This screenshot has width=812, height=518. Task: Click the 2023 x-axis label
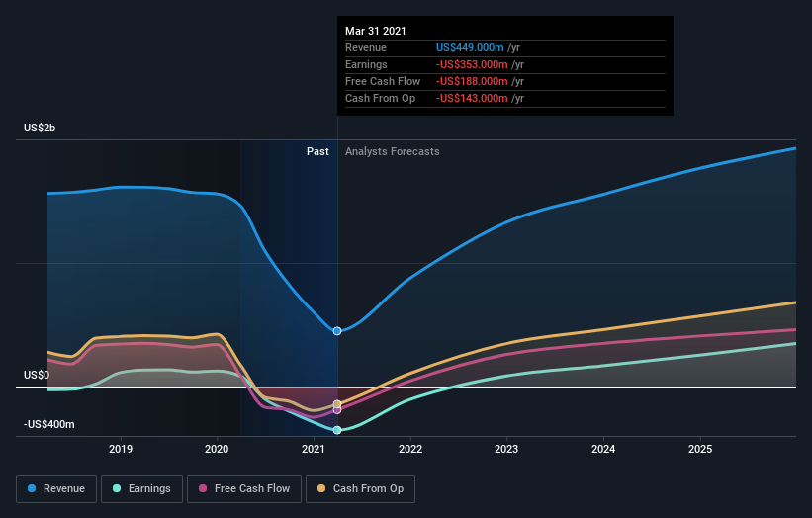pyautogui.click(x=506, y=449)
